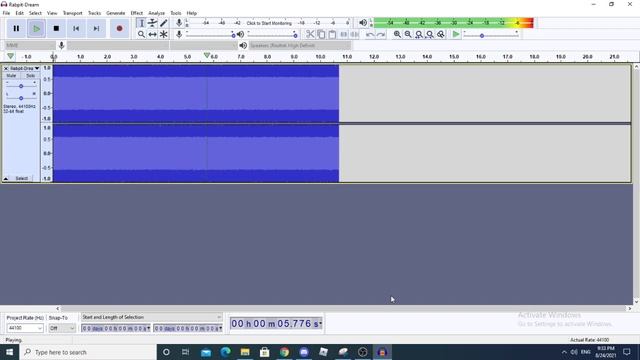Solo the Rabbit Dream track
Image resolution: width=640 pixels, height=360 pixels.
pyautogui.click(x=30, y=76)
